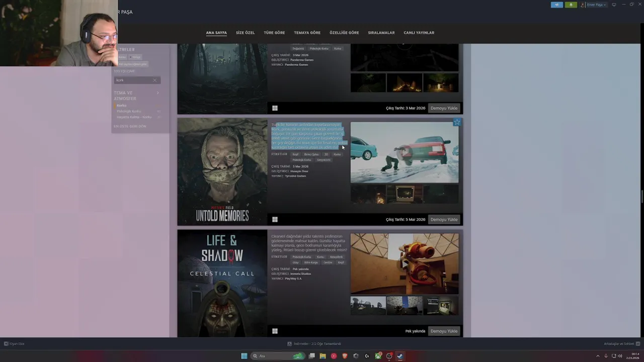Select the Psikolojik Korku filter
The height and width of the screenshot is (362, 644).
point(129,111)
